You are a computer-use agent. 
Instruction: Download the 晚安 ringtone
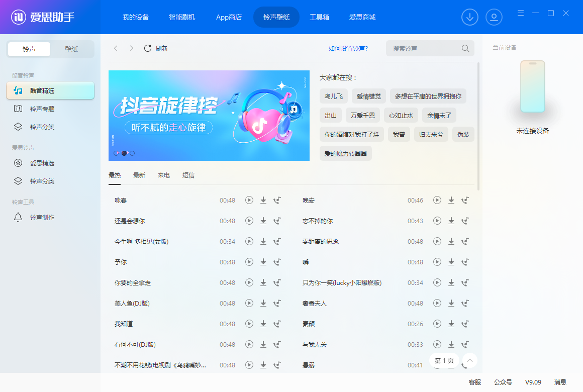[x=451, y=200]
